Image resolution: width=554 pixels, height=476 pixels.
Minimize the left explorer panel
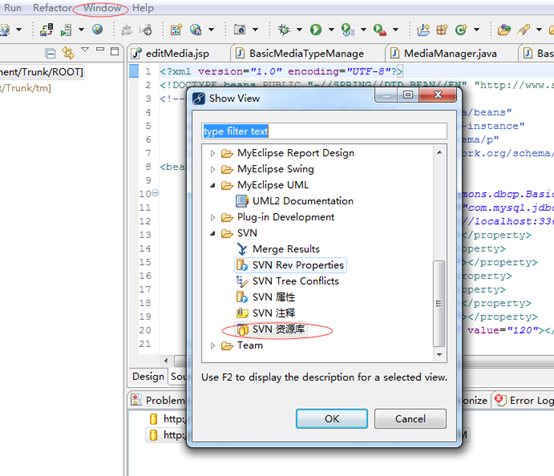[x=100, y=49]
